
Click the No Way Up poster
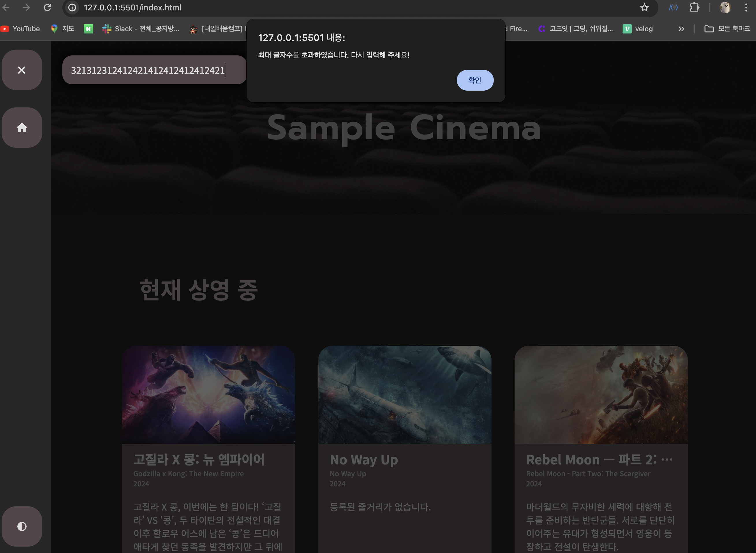pos(405,395)
